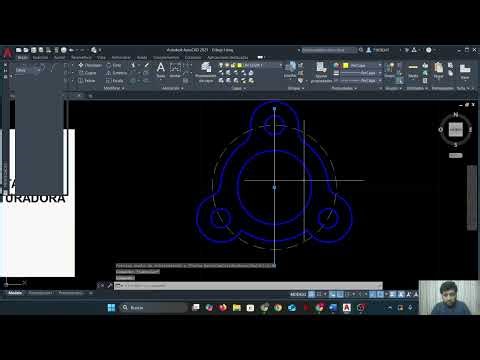Viewport: 480px width, 360px height.
Task: Open Propiedades de capa layer manager
Action: point(206,72)
